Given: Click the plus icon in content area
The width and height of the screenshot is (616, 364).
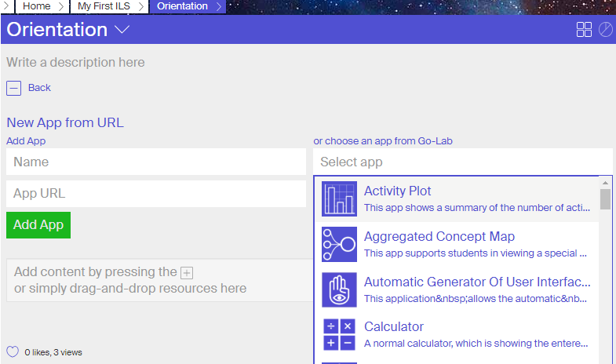Looking at the screenshot, I should (187, 273).
